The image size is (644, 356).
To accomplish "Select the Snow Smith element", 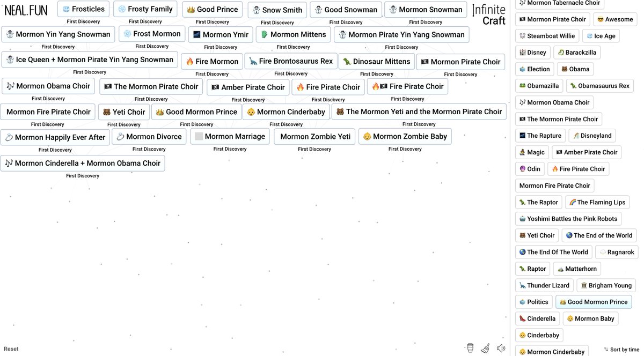I will [x=277, y=10].
